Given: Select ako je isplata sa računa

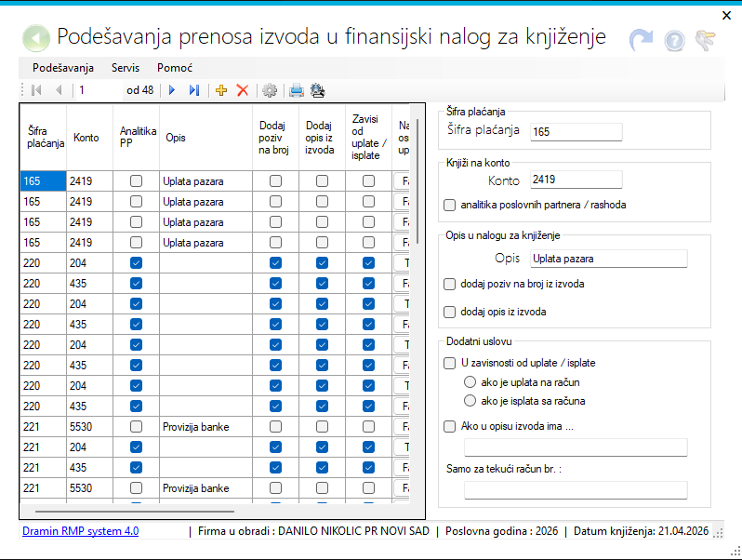Looking at the screenshot, I should coord(470,401).
